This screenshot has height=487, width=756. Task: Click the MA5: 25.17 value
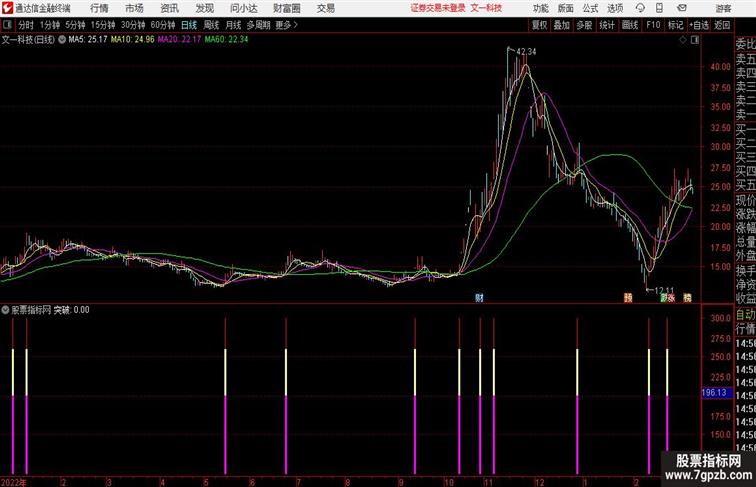88,40
